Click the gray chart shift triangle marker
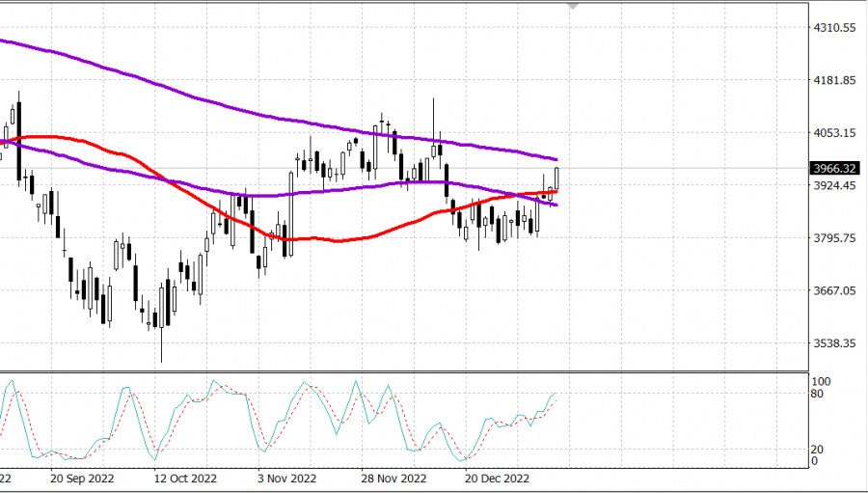 575,6
